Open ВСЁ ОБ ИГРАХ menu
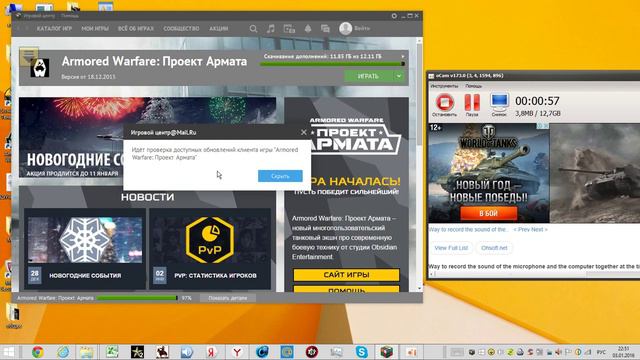640x360 pixels. coord(136,29)
